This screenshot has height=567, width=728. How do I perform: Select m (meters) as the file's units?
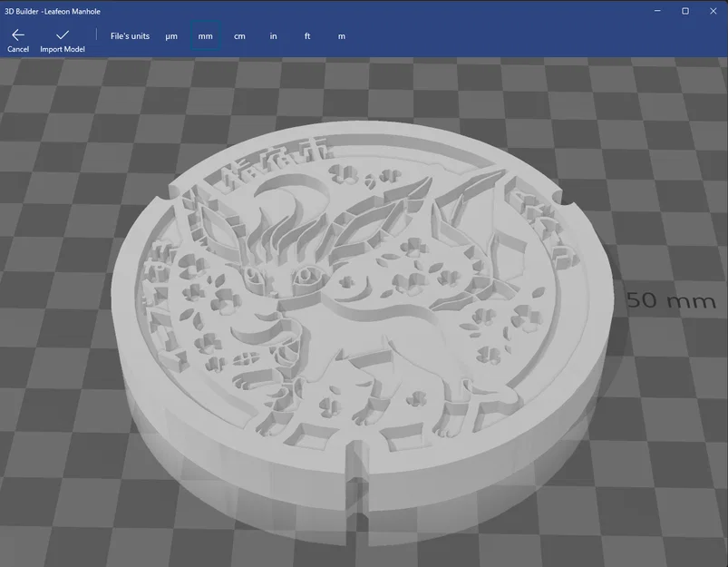(x=342, y=36)
